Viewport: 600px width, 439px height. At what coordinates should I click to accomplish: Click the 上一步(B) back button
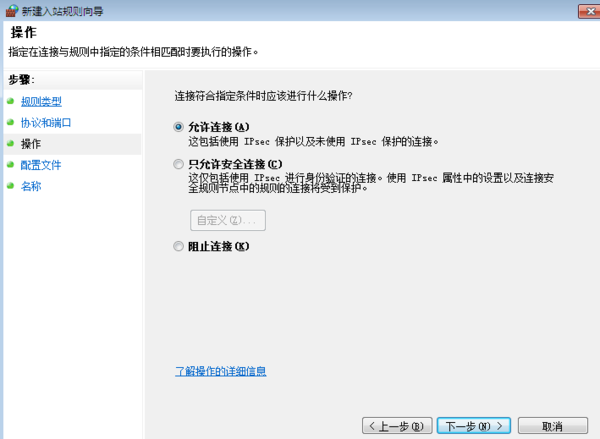[x=397, y=426]
